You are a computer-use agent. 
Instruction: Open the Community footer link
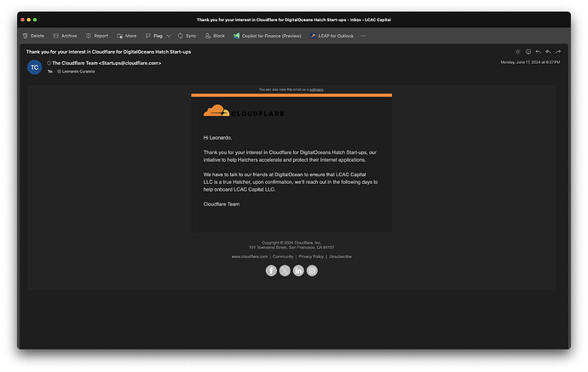coord(283,256)
